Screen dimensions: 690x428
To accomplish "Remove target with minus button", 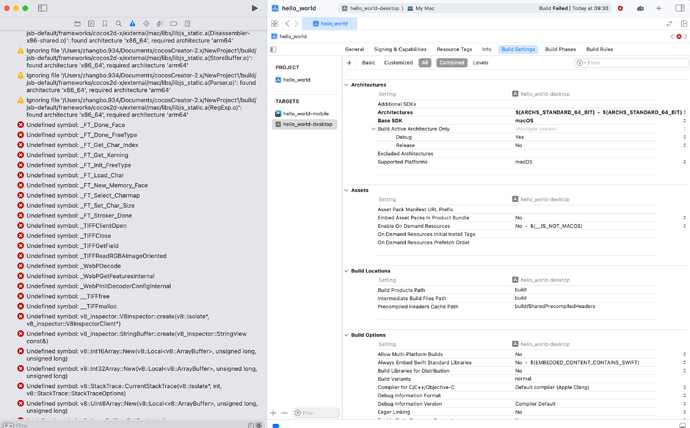I will coord(284,413).
